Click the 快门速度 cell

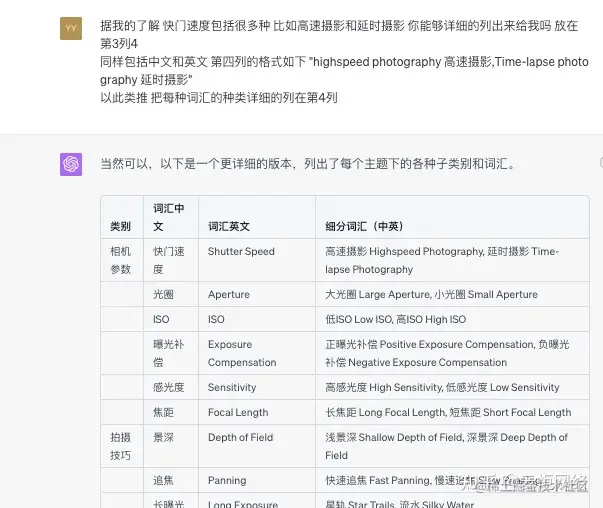click(x=171, y=260)
